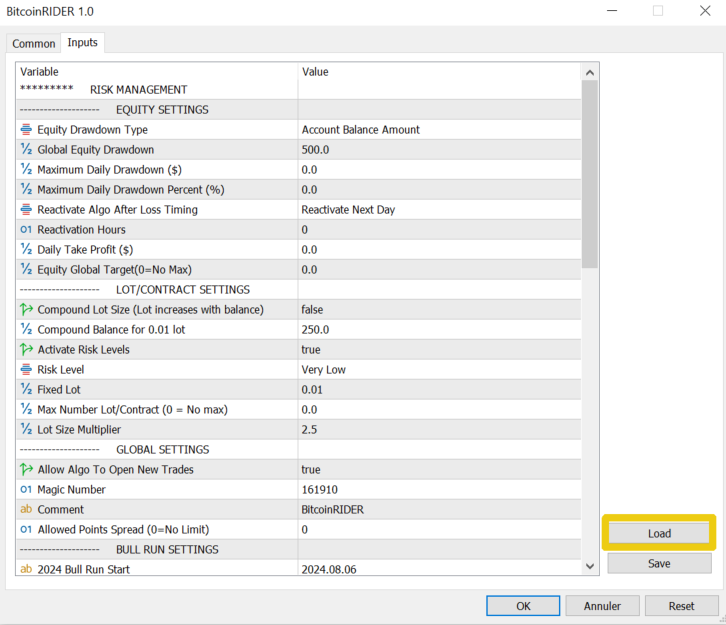Screen dimensions: 726x625
Task: Open Reactivate Next Day value dropdown
Action: [x=439, y=210]
